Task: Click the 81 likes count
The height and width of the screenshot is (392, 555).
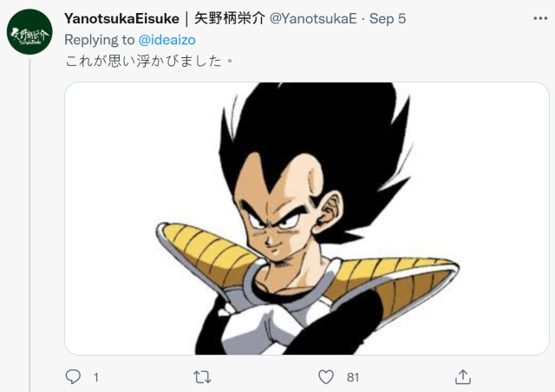Action: pyautogui.click(x=353, y=377)
